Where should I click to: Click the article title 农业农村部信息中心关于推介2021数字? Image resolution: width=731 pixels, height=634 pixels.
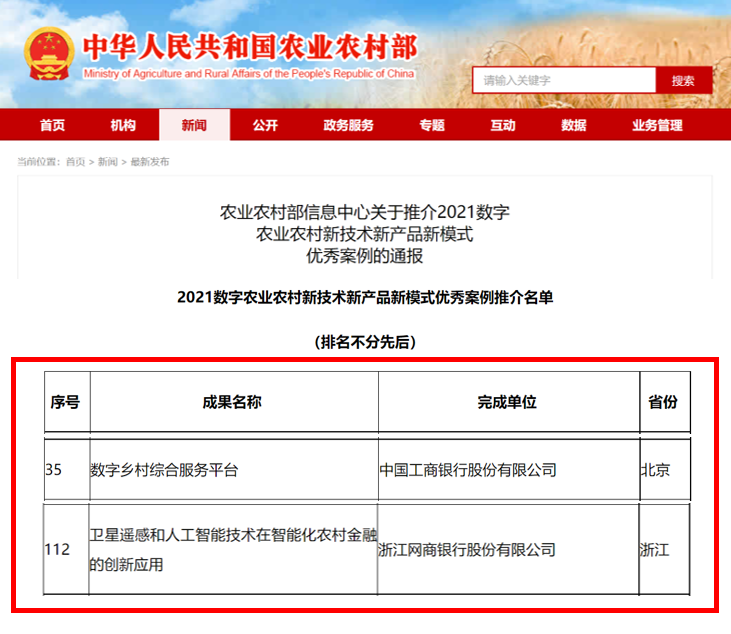click(365, 213)
